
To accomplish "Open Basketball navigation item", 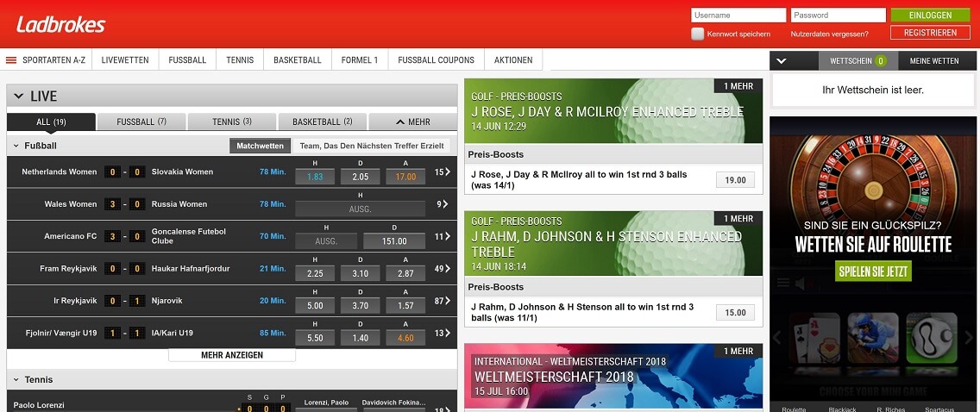I will coord(298,60).
